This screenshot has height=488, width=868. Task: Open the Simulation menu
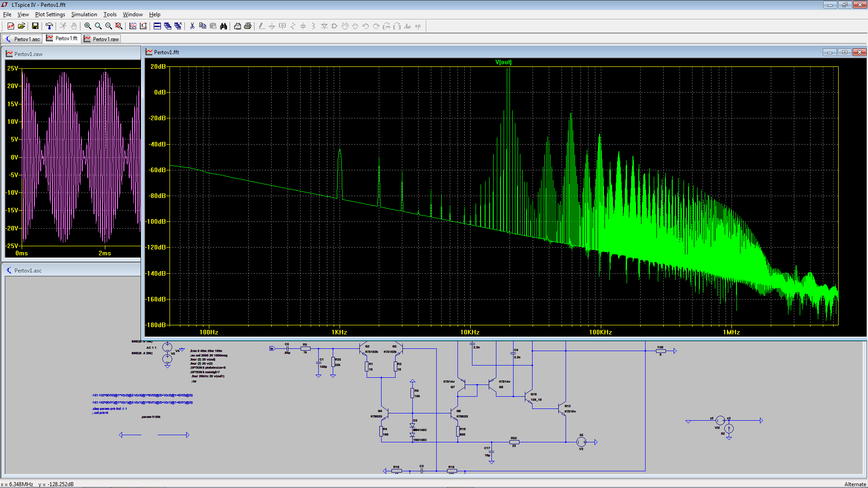click(84, 14)
